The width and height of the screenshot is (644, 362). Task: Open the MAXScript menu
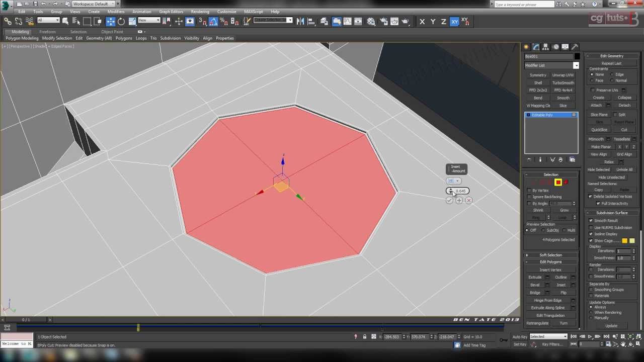[253, 12]
